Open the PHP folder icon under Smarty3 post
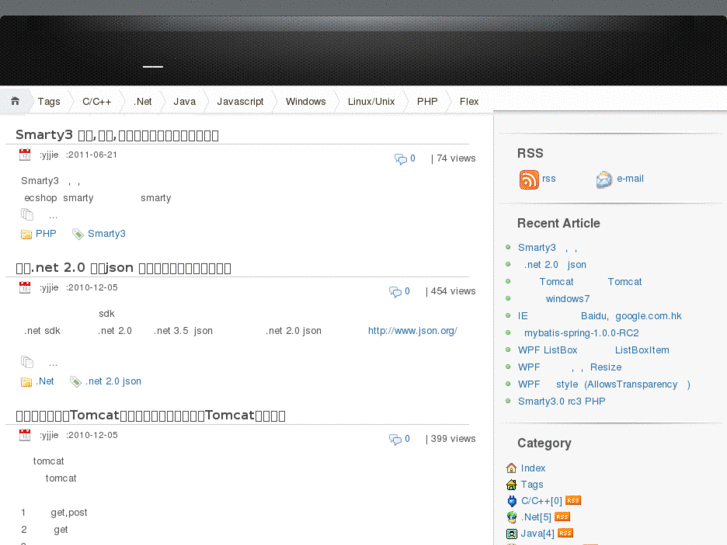 [x=26, y=234]
